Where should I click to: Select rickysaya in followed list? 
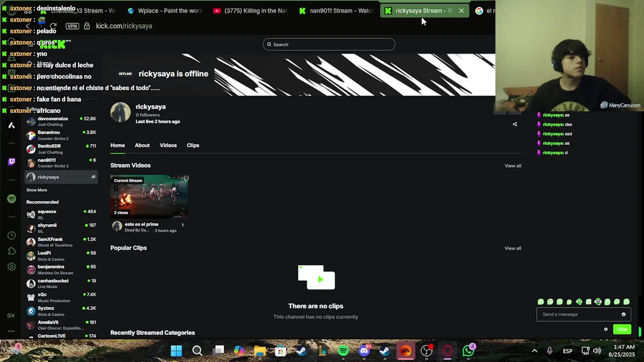(61, 177)
